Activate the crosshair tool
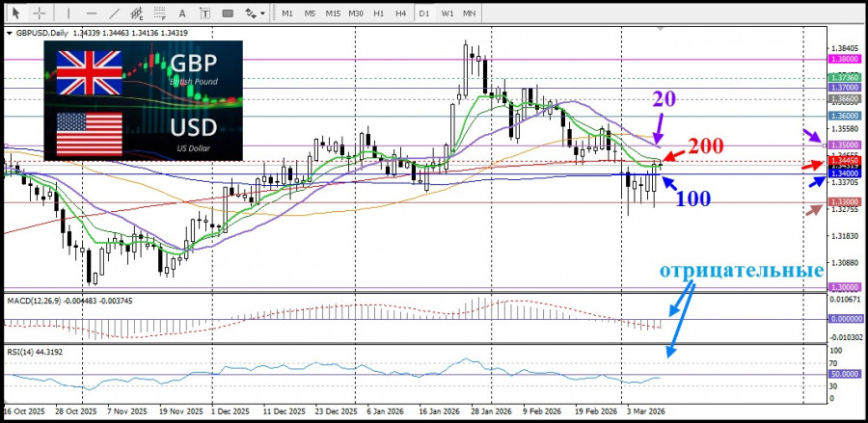The height and width of the screenshot is (423, 868). click(x=39, y=13)
